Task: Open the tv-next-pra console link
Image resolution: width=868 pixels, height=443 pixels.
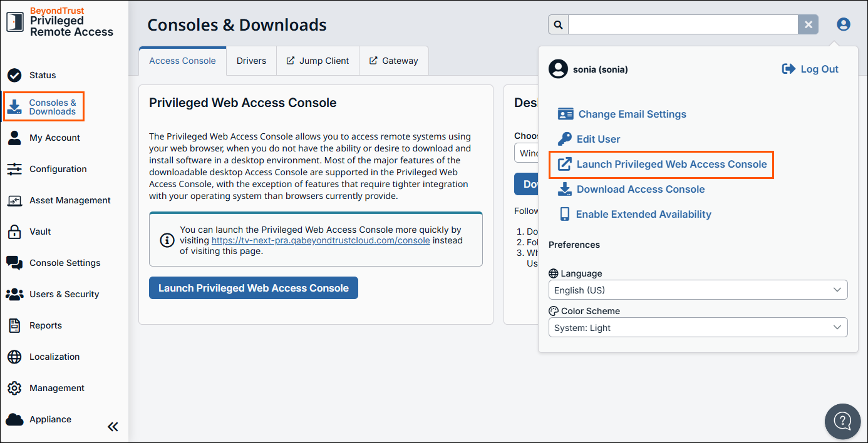Action: [320, 240]
